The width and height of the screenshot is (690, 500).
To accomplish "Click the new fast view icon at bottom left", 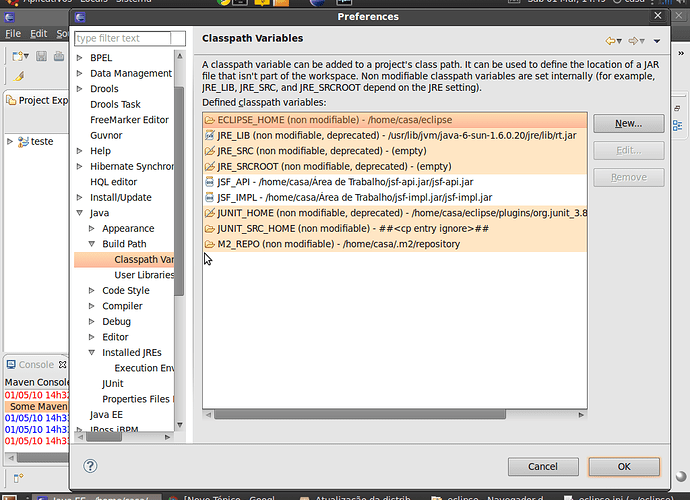I will [18, 478].
